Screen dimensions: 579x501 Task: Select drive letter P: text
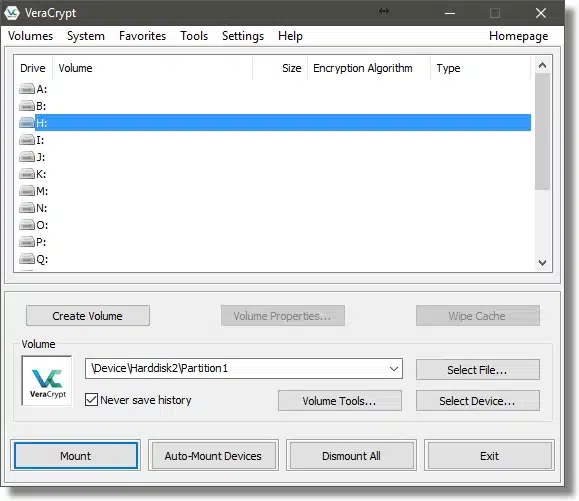click(x=41, y=242)
